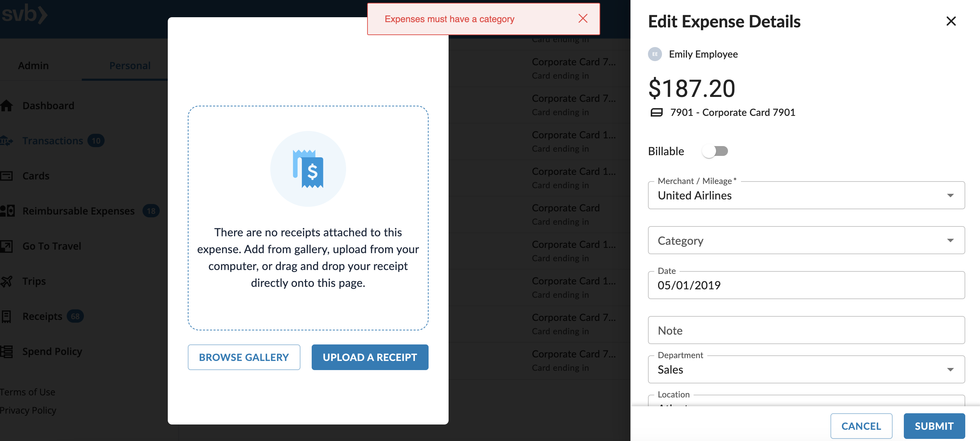Expand the Category dropdown
Image resolution: width=980 pixels, height=441 pixels.
(x=806, y=241)
